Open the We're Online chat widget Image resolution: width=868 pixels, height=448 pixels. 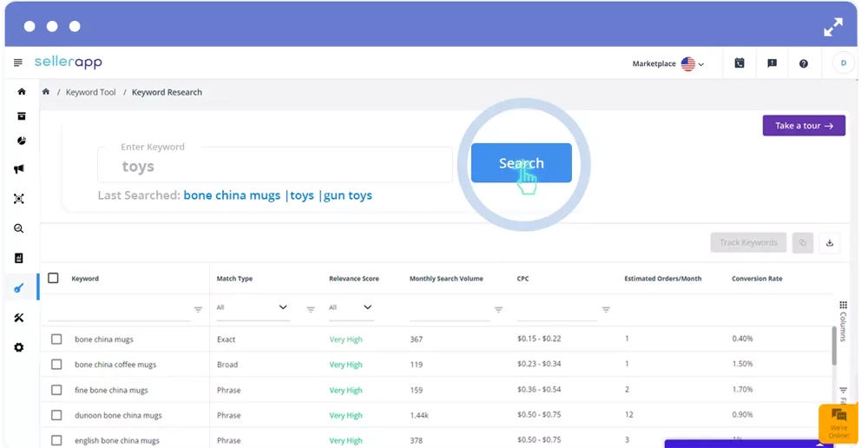[x=838, y=423]
